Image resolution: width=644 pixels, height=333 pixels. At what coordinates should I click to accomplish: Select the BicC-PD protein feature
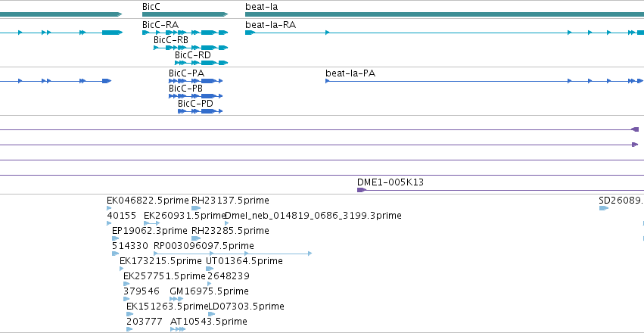(201, 111)
